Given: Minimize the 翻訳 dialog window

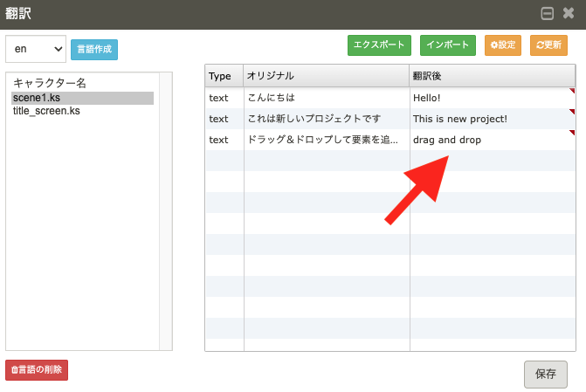Looking at the screenshot, I should coord(548,14).
